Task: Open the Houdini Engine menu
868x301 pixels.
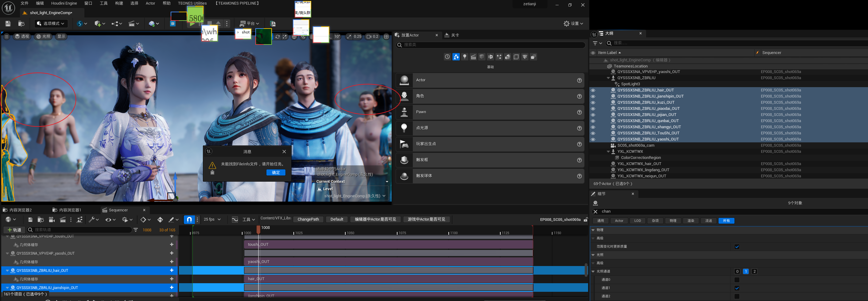Action: 64,3
